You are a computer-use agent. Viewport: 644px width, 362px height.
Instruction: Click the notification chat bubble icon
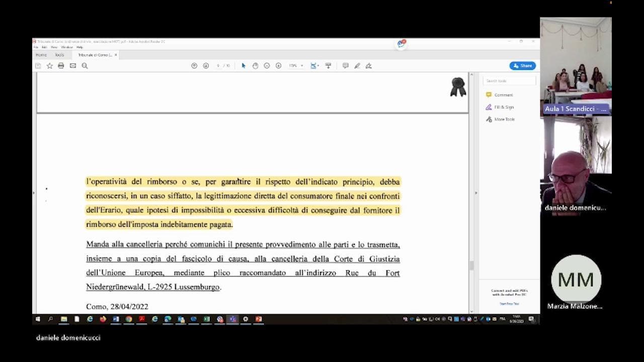tap(401, 44)
